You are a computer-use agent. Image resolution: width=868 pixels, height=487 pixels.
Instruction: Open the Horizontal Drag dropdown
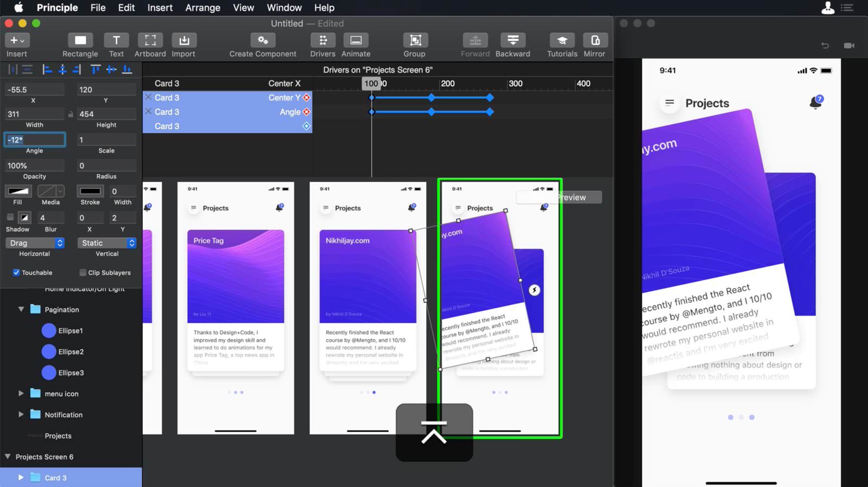tap(35, 243)
